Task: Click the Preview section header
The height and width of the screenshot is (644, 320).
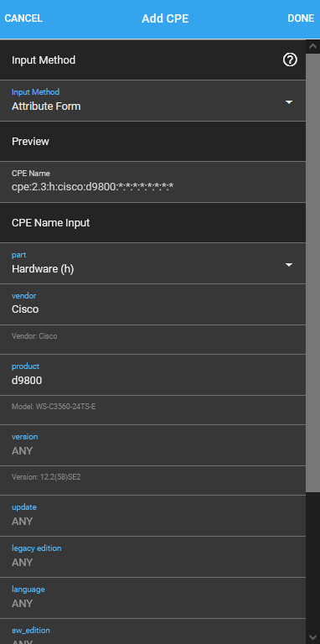Action: click(152, 141)
